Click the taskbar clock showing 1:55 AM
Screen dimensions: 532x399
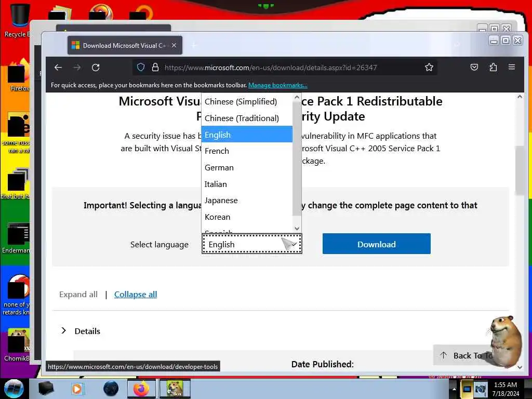[x=506, y=389]
